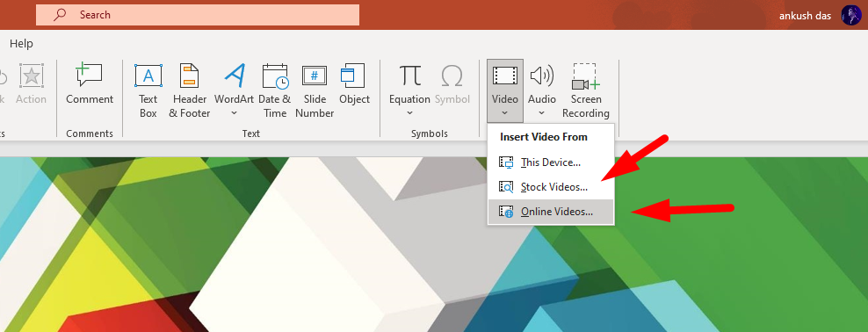Screen dimensions: 868x332
Task: Expand the WordArt dropdown arrow
Action: [235, 113]
